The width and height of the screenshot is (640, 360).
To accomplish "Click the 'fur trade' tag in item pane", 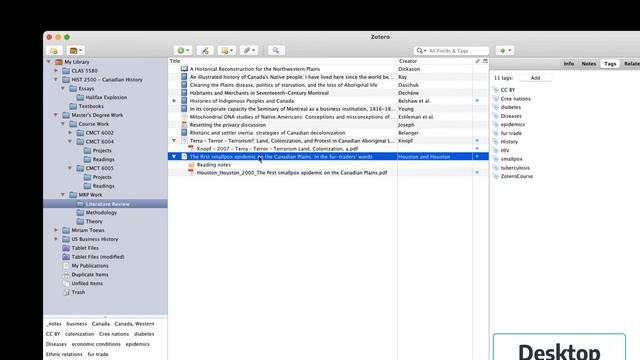I will 511,133.
